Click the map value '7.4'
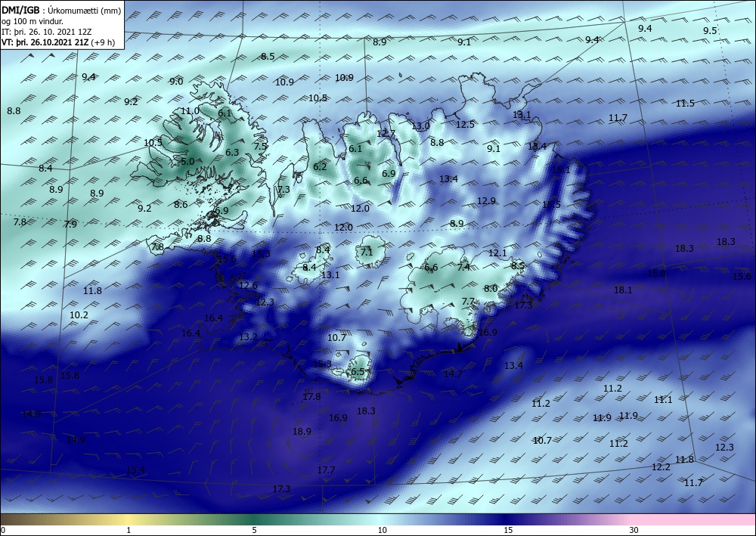 463,267
